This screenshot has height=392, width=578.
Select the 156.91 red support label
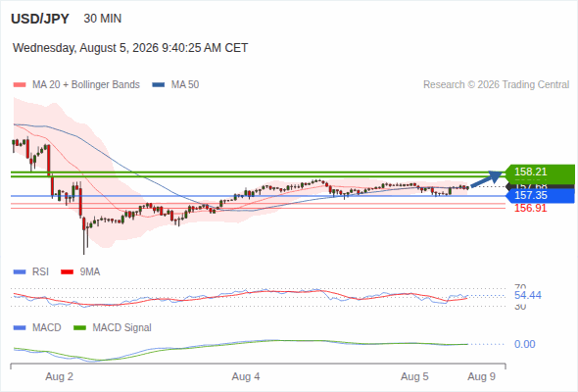coord(530,208)
